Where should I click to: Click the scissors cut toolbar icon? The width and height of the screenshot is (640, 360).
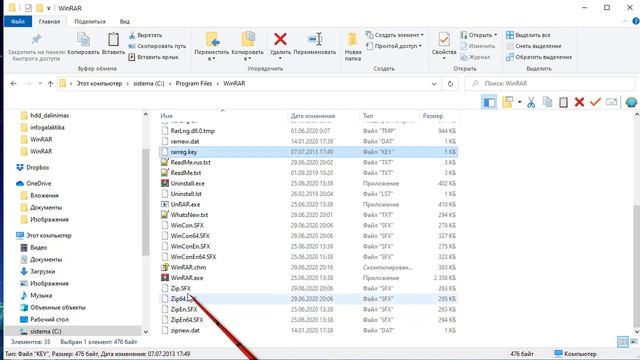click(x=531, y=102)
